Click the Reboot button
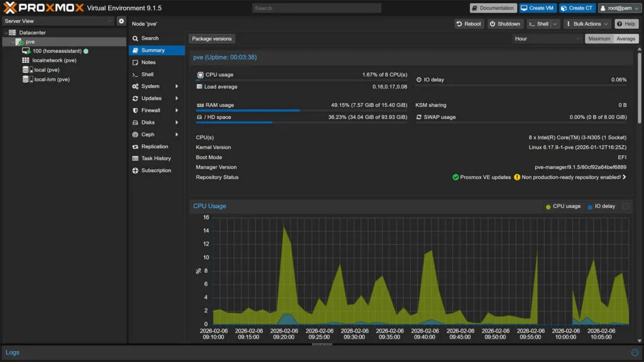Image resolution: width=644 pixels, height=362 pixels. 469,24
